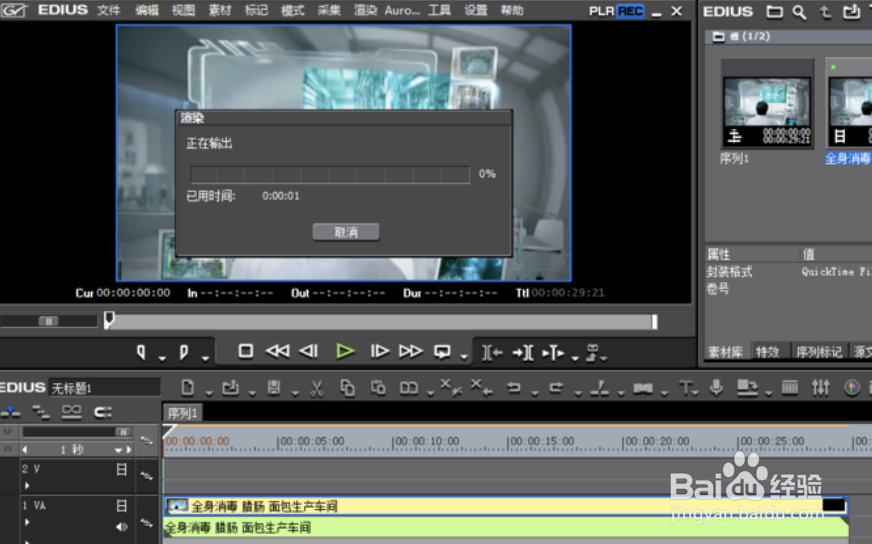Click search magnifier in bin window
The height and width of the screenshot is (544, 872).
coord(799,12)
